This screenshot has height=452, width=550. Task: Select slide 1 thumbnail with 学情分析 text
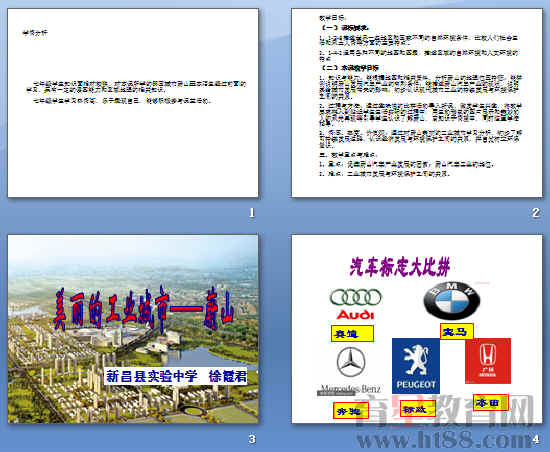(x=133, y=103)
